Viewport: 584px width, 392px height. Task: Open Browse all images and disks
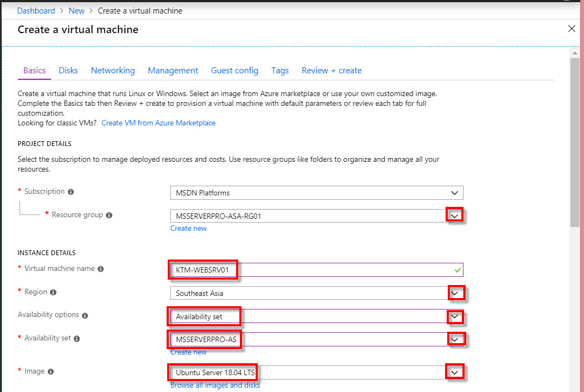215,384
